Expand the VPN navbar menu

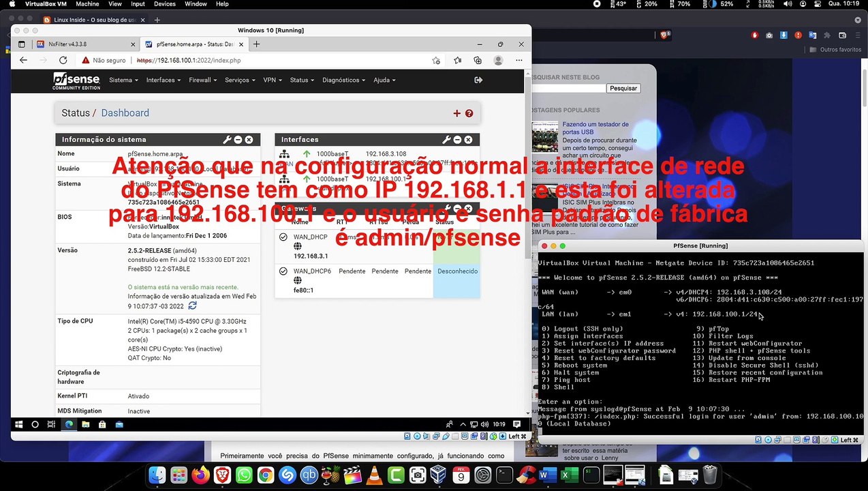point(272,80)
